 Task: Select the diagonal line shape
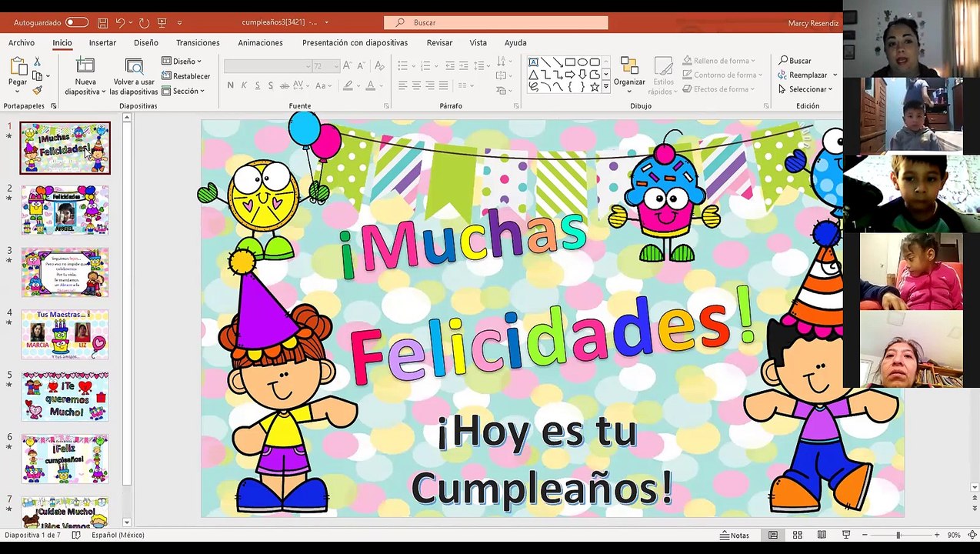pyautogui.click(x=545, y=62)
